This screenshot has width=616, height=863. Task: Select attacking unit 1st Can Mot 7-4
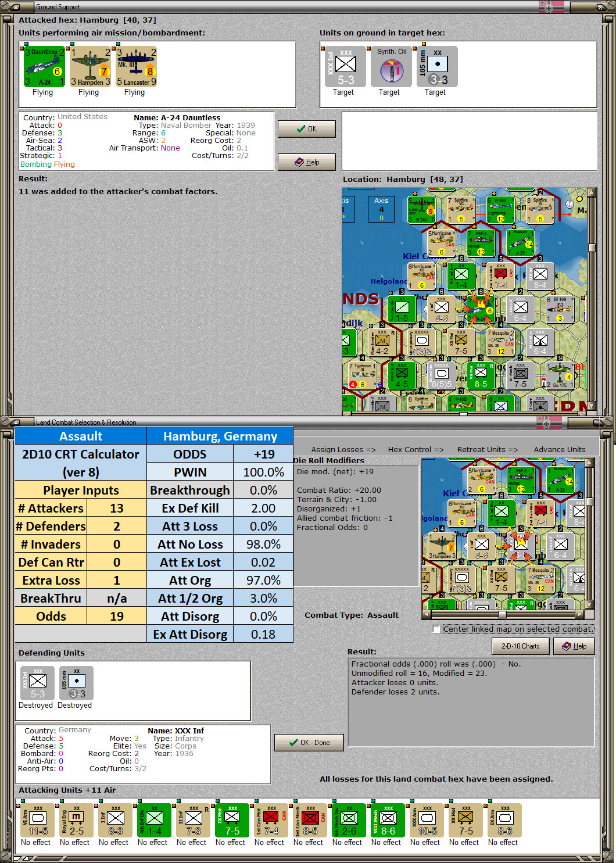tap(271, 821)
